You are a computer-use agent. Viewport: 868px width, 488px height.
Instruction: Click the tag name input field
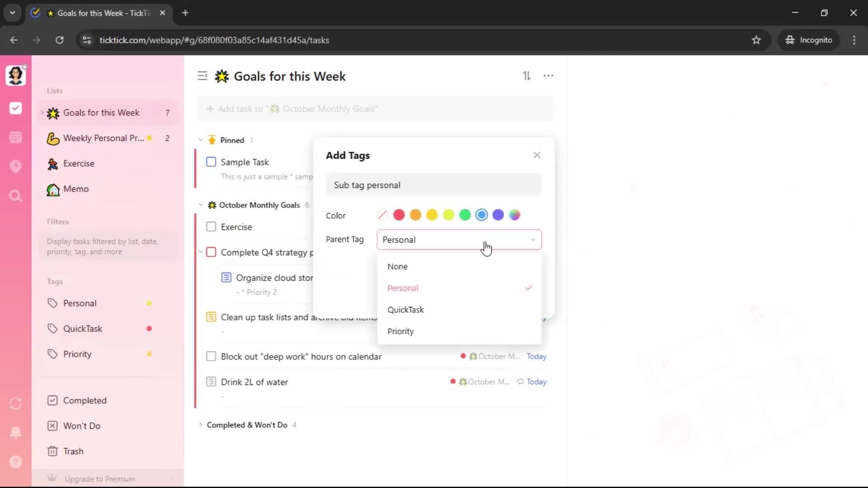point(433,185)
